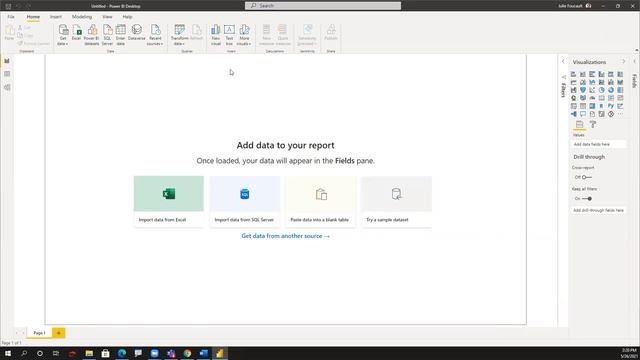Expand the Fields pane chevron on right edge
The image size is (640, 360).
pos(634,62)
